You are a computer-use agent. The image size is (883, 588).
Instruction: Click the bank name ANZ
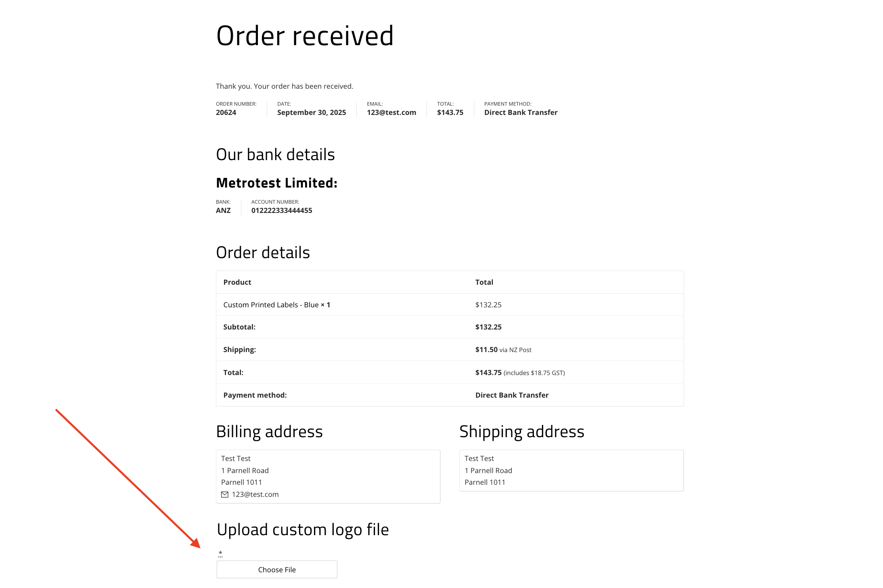pos(223,211)
